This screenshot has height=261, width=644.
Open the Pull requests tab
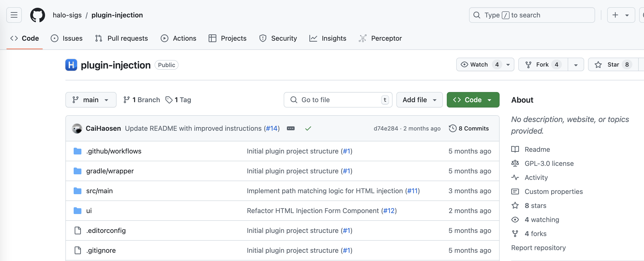[x=121, y=38]
